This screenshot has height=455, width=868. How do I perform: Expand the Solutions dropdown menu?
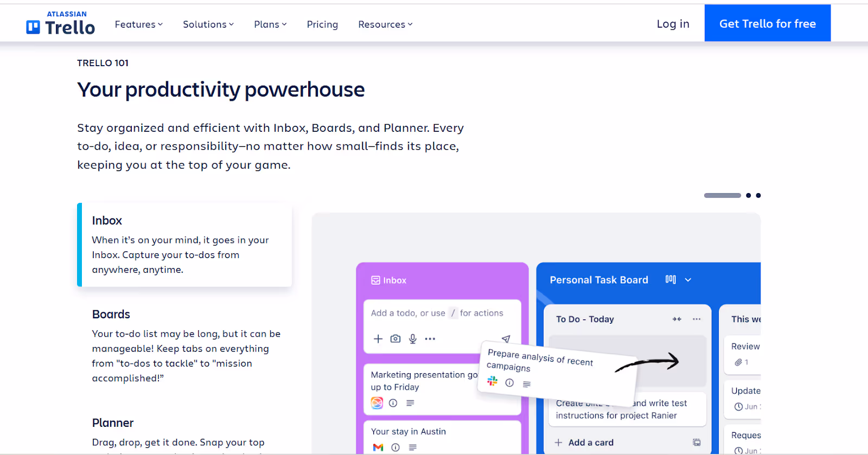(208, 24)
